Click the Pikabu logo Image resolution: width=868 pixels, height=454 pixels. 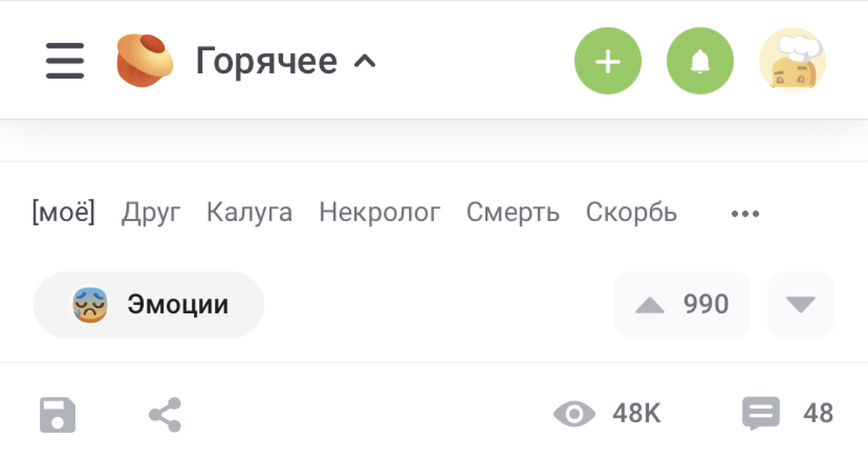pyautogui.click(x=142, y=61)
